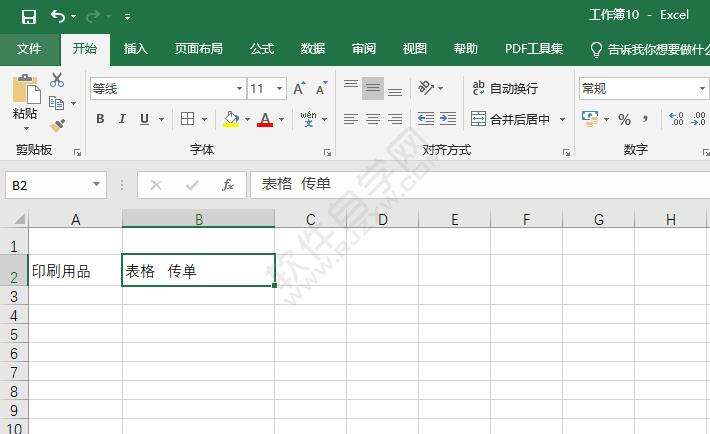Increase font size with large A
The height and width of the screenshot is (434, 710).
pos(299,88)
